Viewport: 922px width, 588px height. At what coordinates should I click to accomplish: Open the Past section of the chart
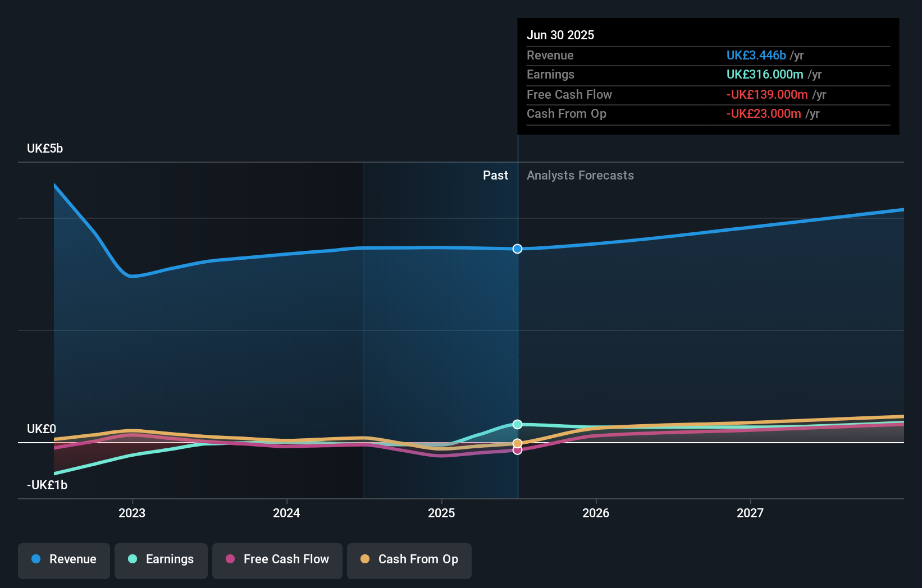coord(495,175)
